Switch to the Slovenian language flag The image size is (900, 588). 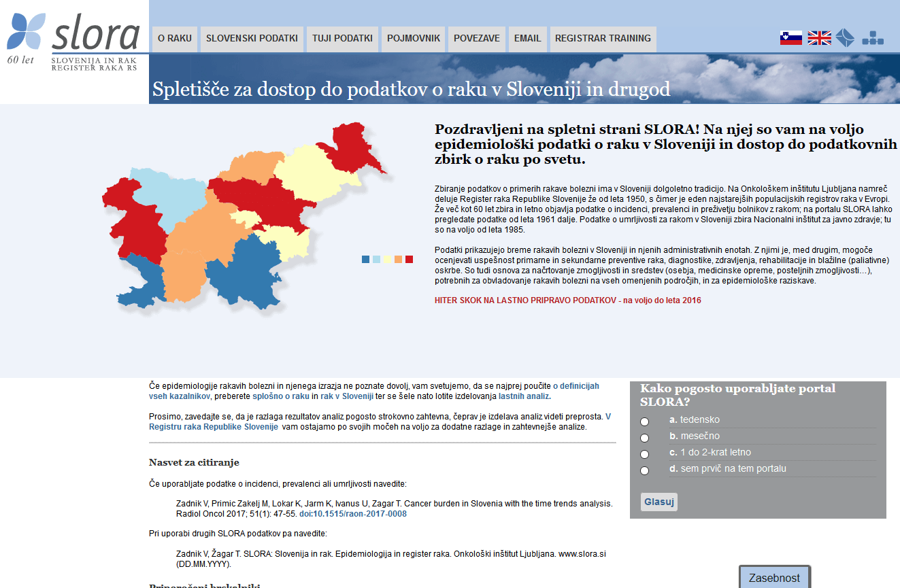791,38
